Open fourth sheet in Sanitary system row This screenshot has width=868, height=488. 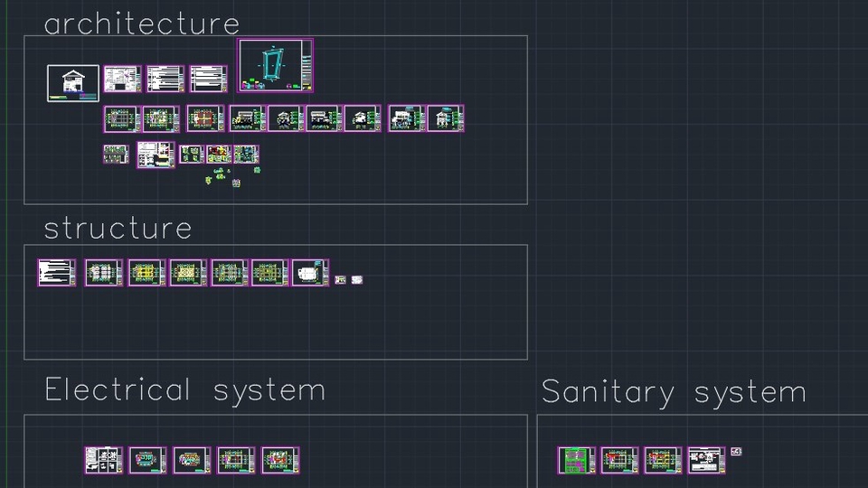pyautogui.click(x=706, y=460)
